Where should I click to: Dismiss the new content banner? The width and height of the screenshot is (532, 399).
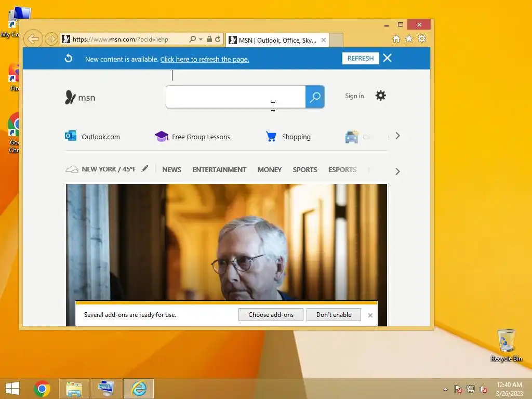coord(387,58)
